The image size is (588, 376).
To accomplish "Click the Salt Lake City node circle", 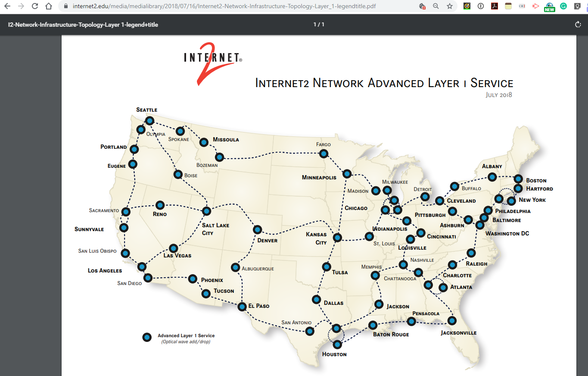I will click(x=206, y=211).
